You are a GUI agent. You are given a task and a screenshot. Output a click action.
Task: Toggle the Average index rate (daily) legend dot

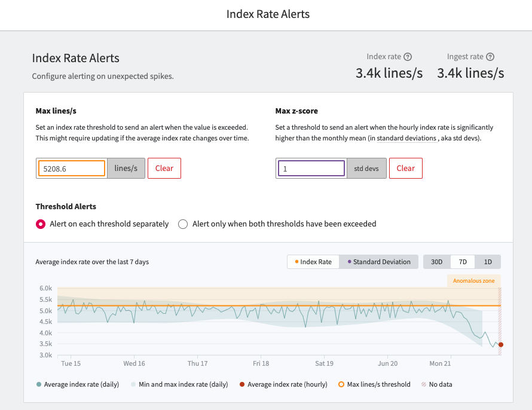click(39, 384)
